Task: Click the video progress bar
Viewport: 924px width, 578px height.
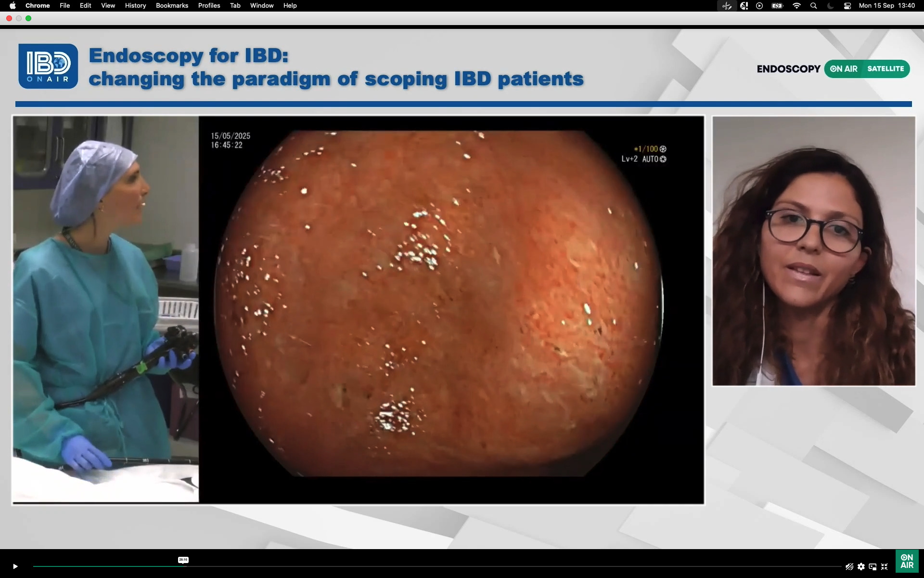Action: tap(433, 566)
